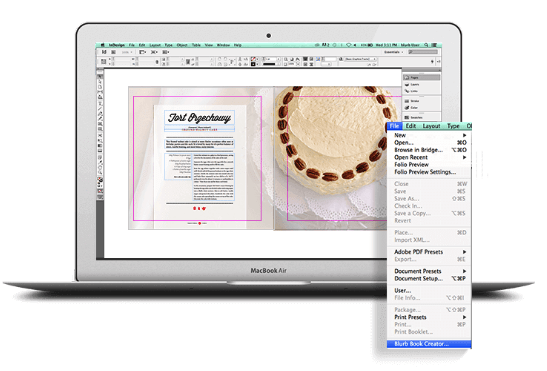Open the Layers panel icon
Image resolution: width=547 pixels, height=371 pixels.
[x=406, y=84]
